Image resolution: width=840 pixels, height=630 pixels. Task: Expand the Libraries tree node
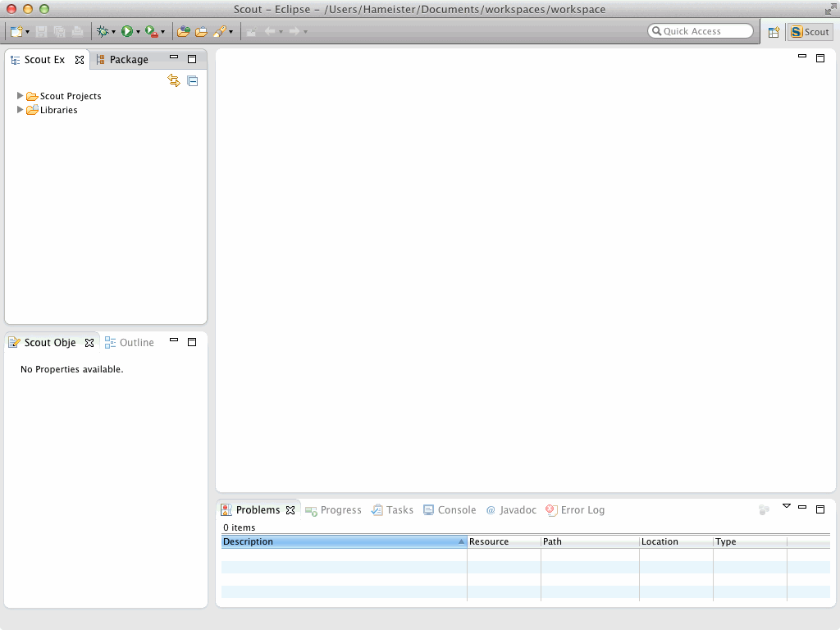point(21,110)
